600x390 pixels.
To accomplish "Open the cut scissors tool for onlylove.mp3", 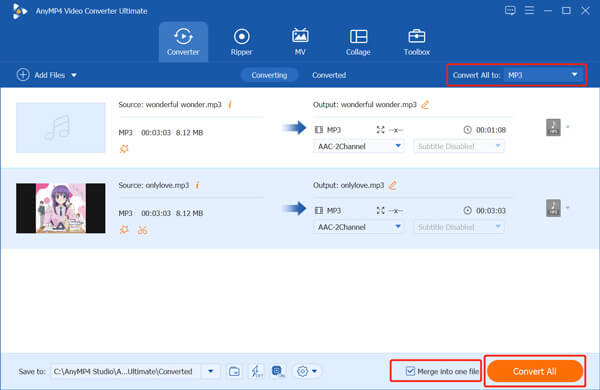I will point(143,230).
